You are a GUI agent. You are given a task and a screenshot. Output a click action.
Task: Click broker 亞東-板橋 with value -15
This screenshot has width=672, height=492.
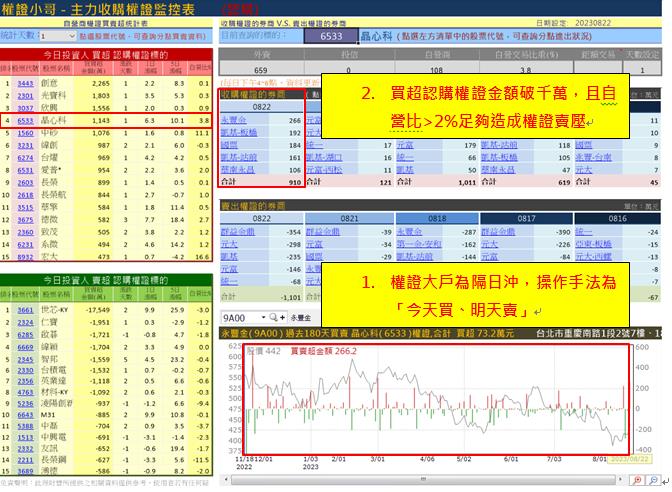coord(594,244)
